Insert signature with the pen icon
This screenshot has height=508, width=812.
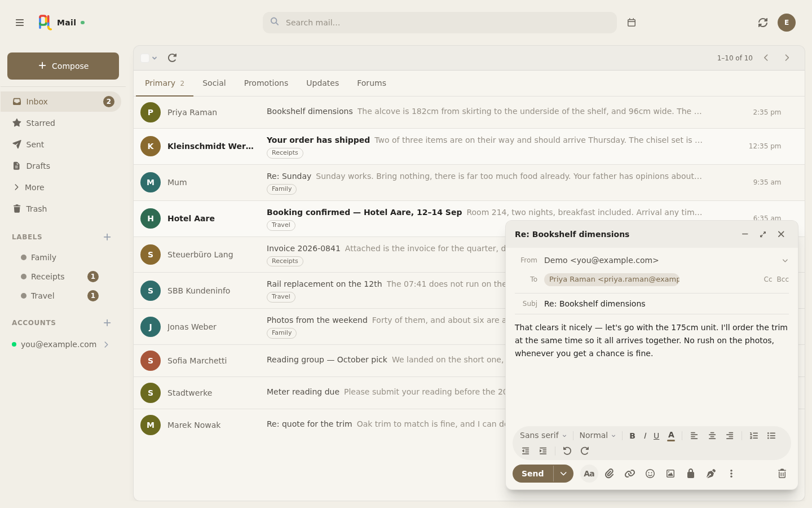pos(711,474)
